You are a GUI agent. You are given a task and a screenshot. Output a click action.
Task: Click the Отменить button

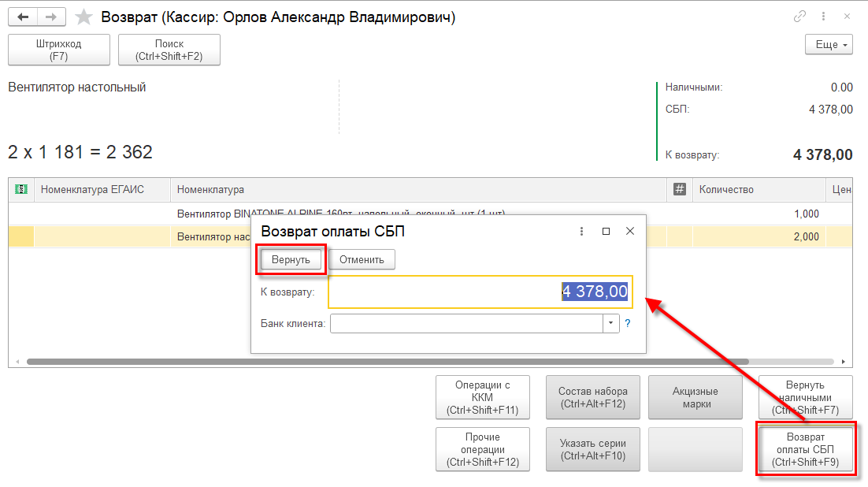point(362,259)
